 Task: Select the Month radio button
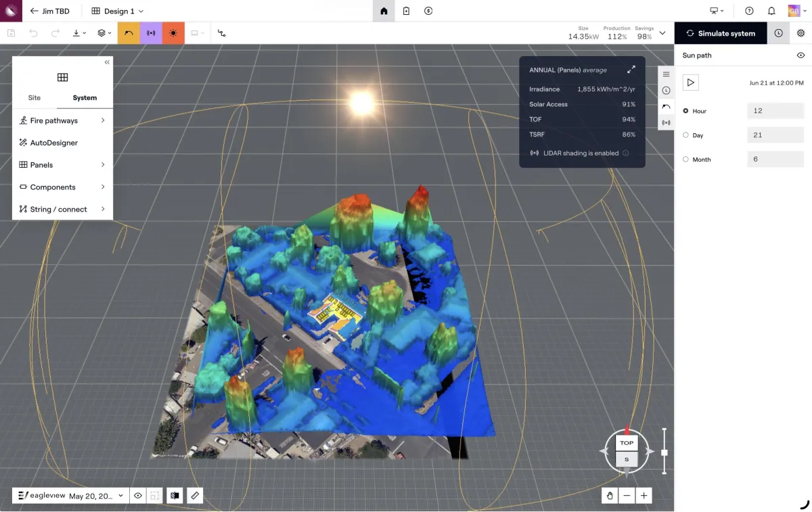click(685, 160)
